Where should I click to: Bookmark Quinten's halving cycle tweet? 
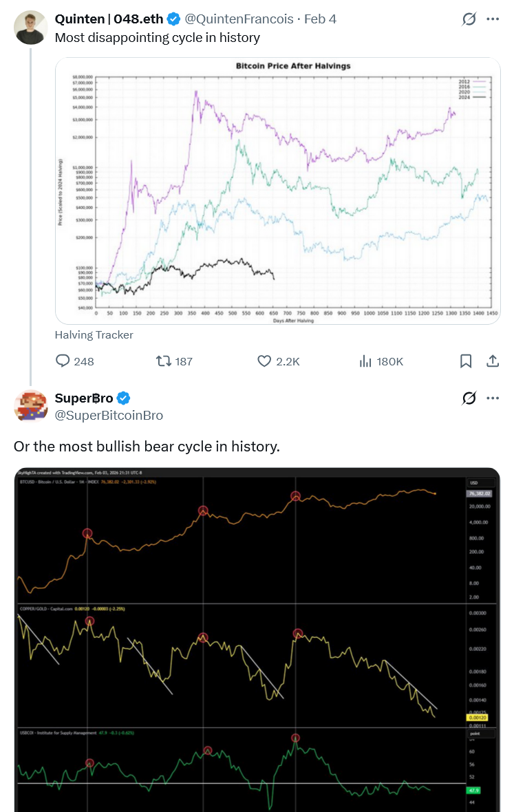pos(466,361)
